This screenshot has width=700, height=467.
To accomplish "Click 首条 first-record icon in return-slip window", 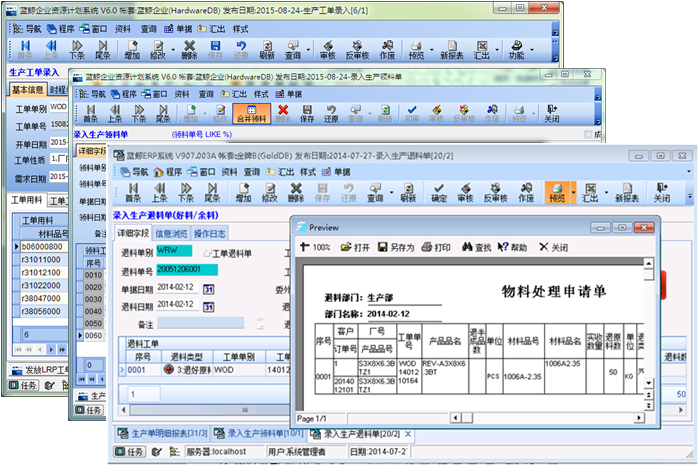I will click(x=133, y=192).
